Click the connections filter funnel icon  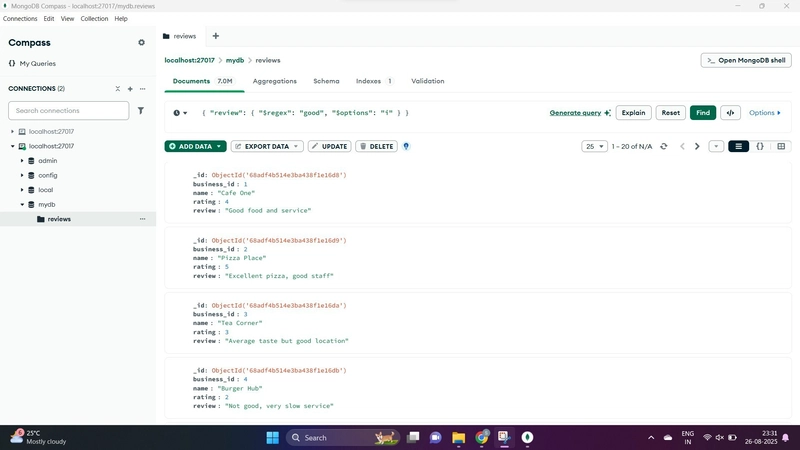[141, 110]
